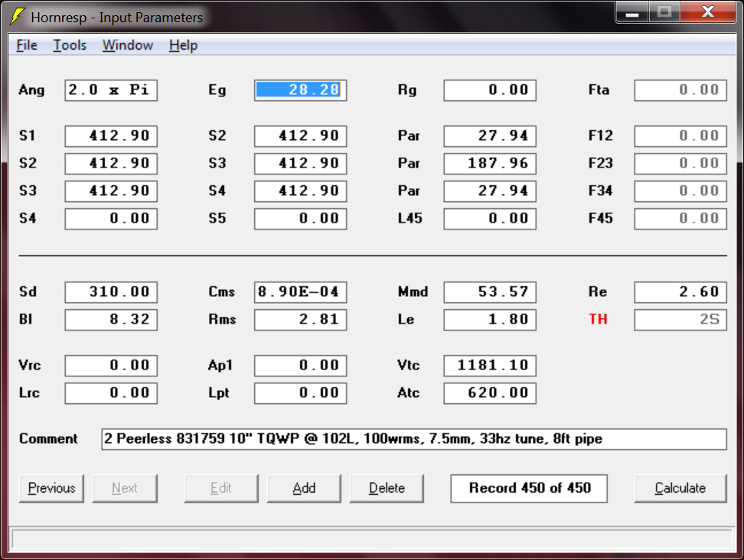The height and width of the screenshot is (560, 744).
Task: Click the Par field in the F34 row
Action: coord(490,191)
